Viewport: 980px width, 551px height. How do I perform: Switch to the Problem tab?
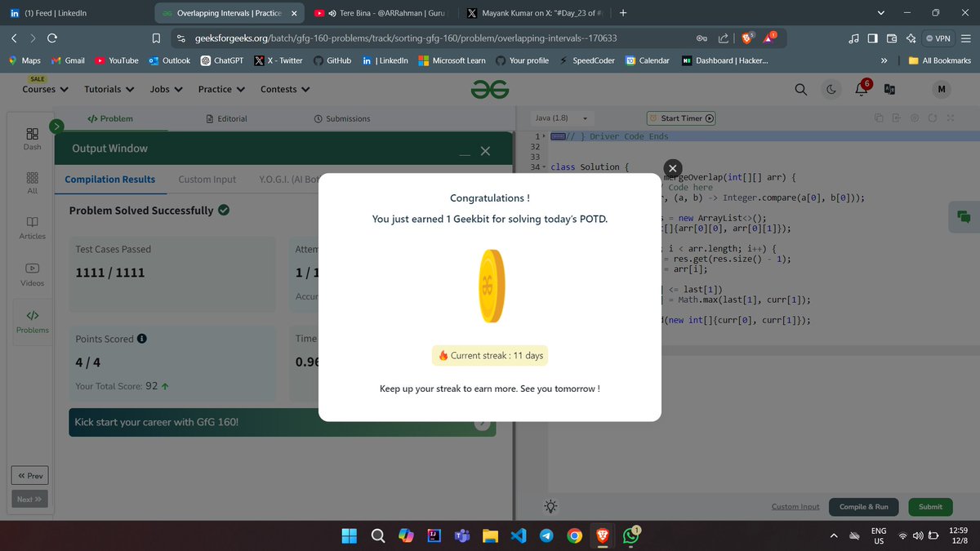[x=110, y=118]
